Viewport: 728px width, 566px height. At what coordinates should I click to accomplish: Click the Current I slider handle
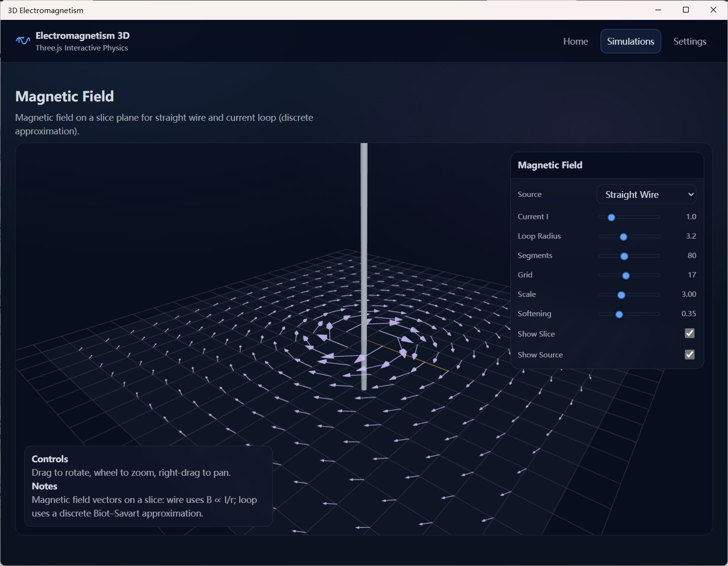click(x=611, y=217)
